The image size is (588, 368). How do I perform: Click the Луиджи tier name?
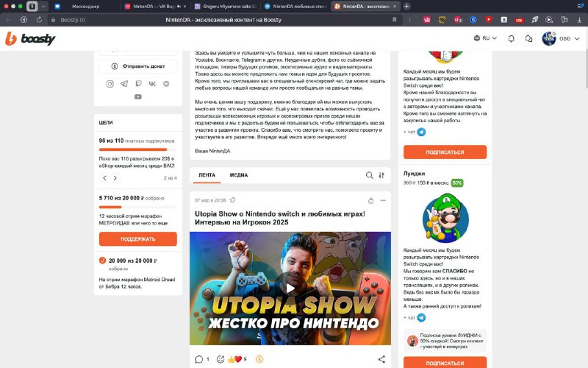click(x=414, y=174)
